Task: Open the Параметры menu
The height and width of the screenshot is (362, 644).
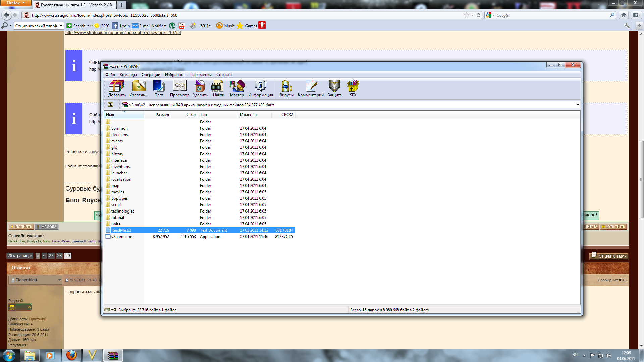Action: coord(201,75)
